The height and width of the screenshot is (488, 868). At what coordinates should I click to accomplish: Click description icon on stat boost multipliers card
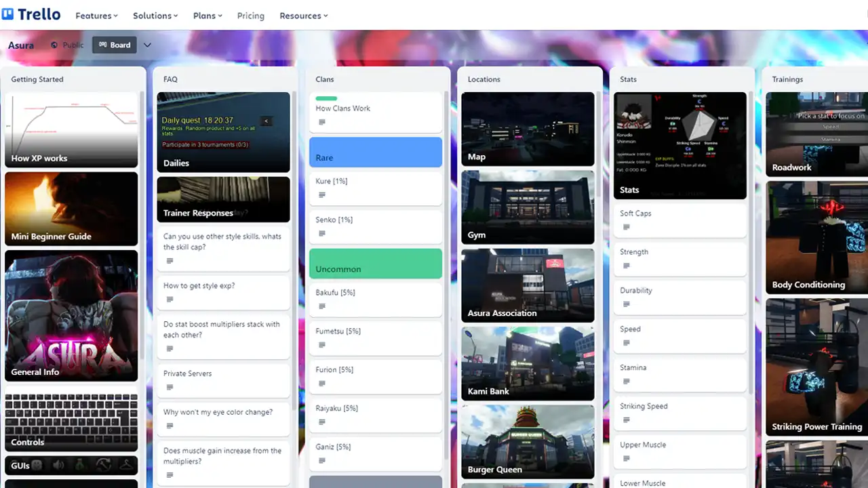(x=170, y=348)
